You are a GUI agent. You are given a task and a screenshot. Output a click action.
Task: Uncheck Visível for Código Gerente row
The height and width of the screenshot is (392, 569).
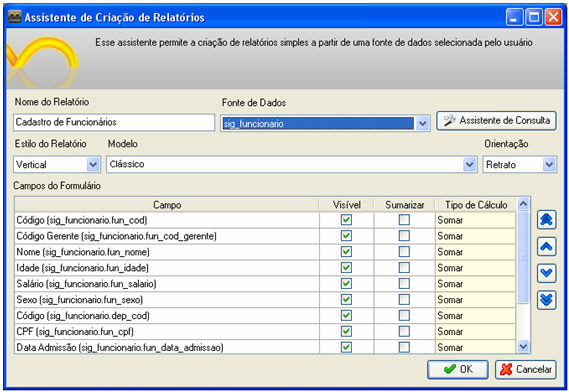click(x=346, y=236)
